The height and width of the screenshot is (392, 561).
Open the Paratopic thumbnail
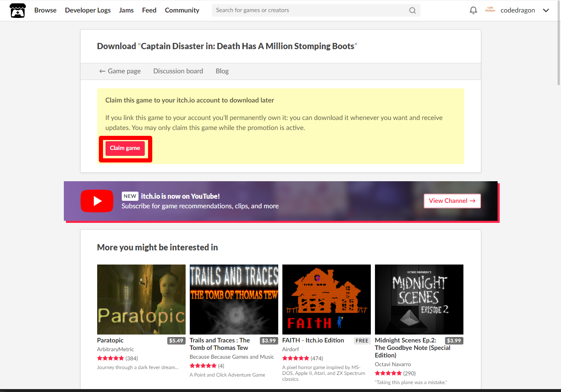click(x=141, y=300)
